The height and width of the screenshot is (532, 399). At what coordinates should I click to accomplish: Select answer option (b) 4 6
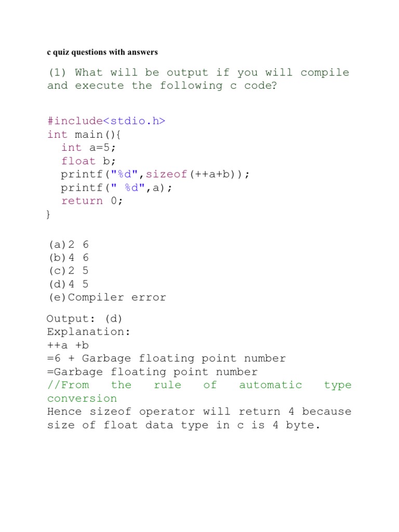pyautogui.click(x=69, y=258)
